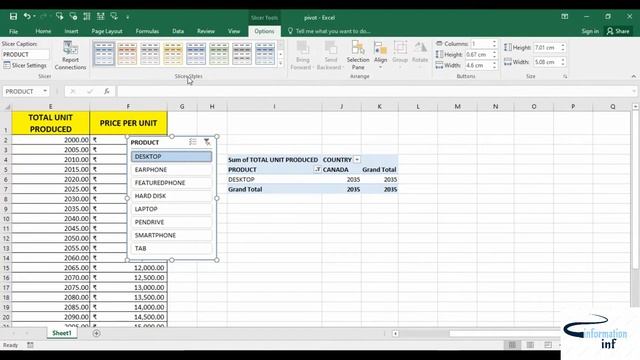Click the macro recording status bar icon
Viewport: 640px width, 360px height.
(30, 345)
